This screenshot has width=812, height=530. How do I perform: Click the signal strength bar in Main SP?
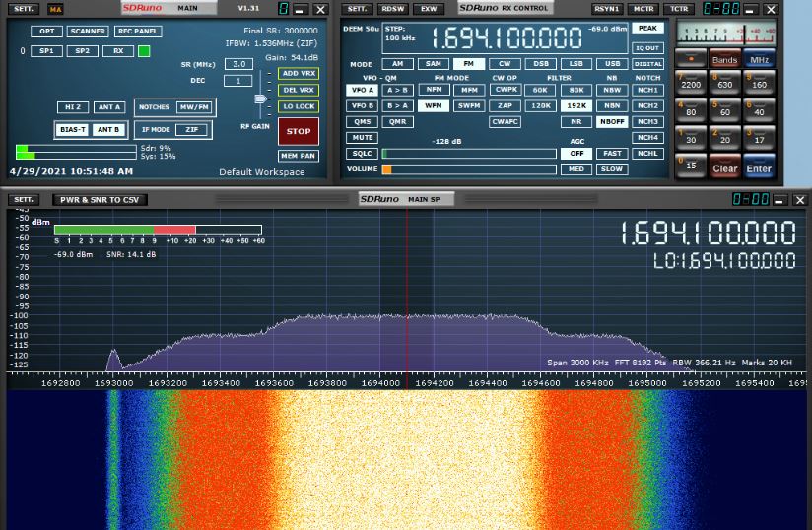click(158, 230)
